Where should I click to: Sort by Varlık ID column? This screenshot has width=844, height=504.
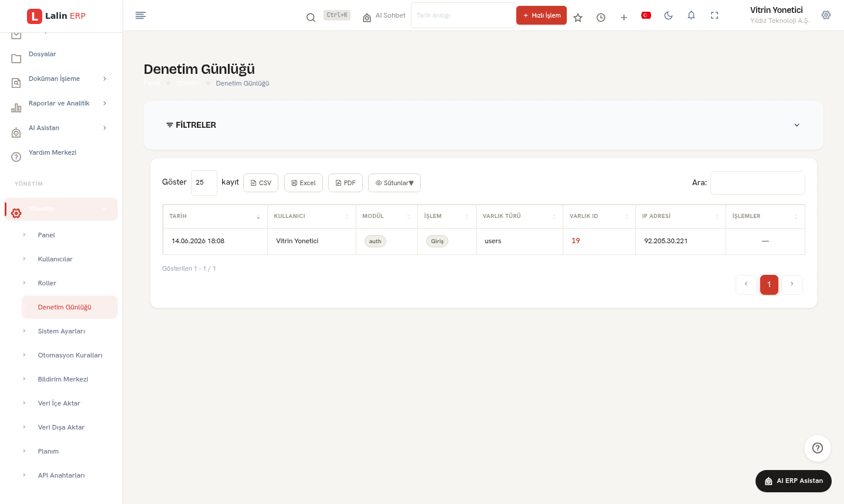tap(599, 216)
